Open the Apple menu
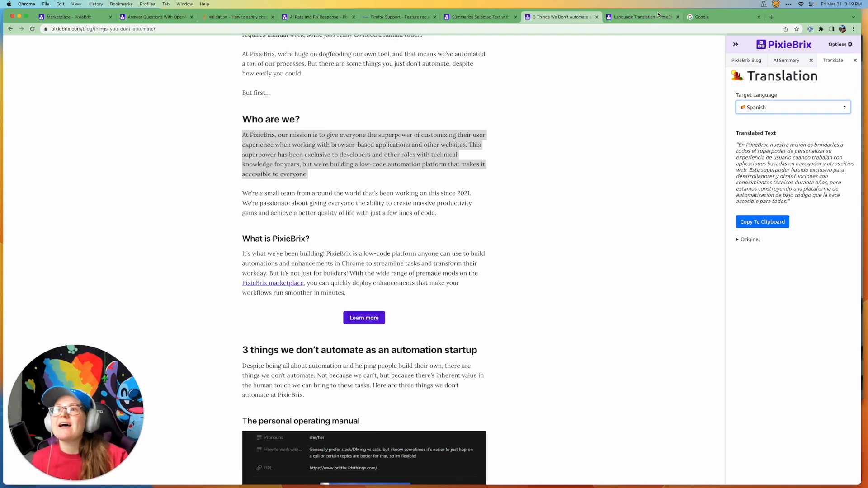Screen dimensions: 868x488 click(9, 4)
